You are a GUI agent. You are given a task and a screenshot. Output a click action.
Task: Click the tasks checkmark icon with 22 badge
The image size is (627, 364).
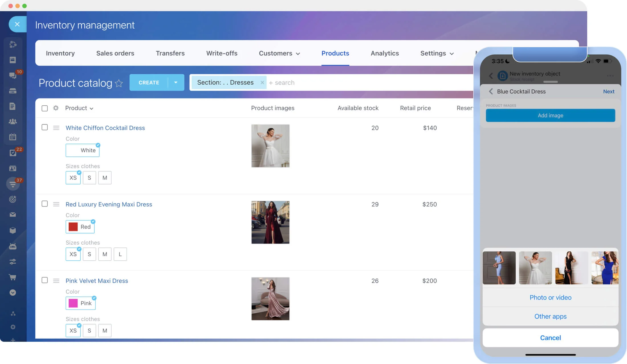coord(13,153)
